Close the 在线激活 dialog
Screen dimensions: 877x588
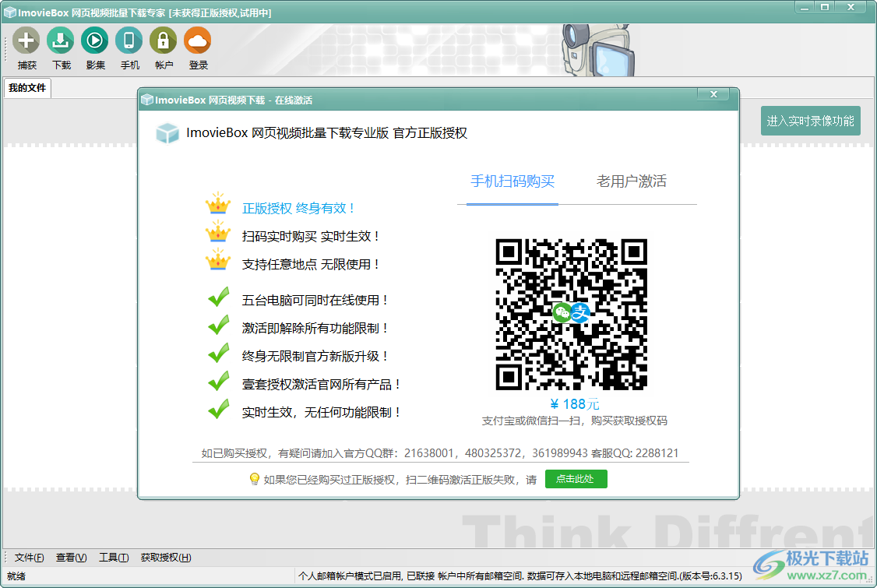tap(713, 94)
